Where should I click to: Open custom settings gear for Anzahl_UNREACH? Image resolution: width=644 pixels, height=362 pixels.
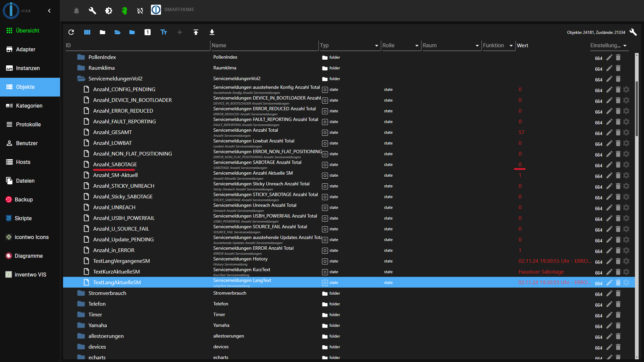[x=626, y=207]
